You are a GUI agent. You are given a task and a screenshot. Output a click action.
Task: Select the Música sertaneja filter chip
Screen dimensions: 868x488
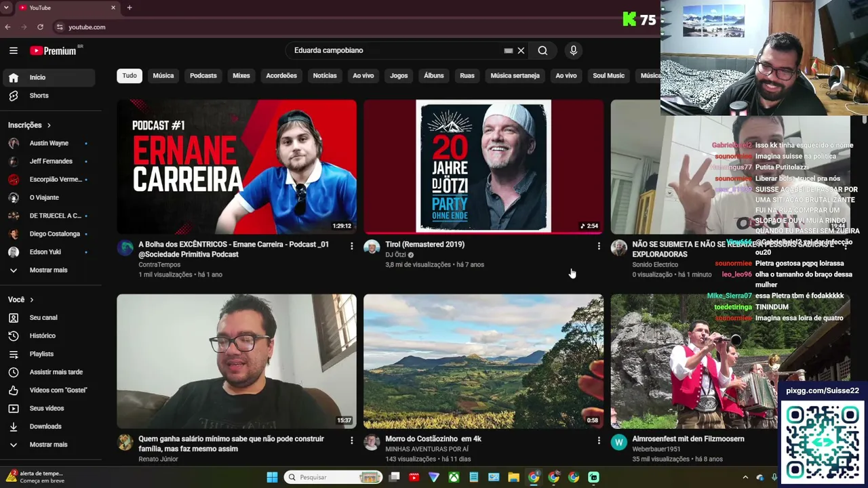click(x=515, y=76)
